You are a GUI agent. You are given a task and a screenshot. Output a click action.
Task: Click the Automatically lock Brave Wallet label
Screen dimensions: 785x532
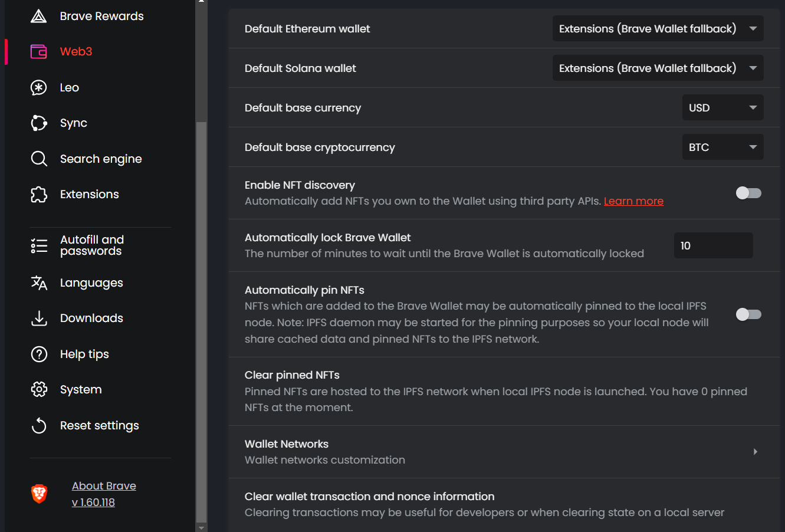point(328,238)
